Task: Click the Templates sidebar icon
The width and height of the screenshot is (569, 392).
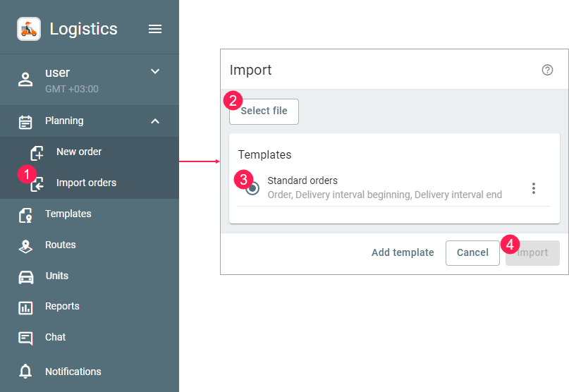Action: 26,214
